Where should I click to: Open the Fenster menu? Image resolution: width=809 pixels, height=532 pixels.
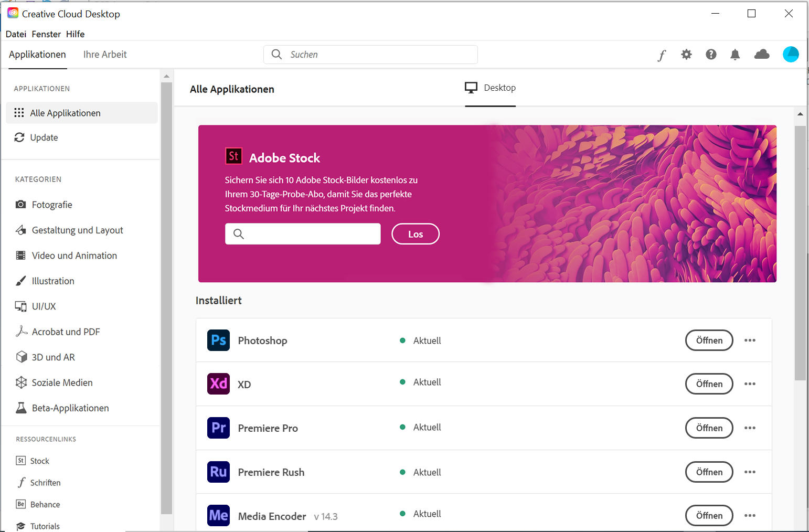pos(46,34)
